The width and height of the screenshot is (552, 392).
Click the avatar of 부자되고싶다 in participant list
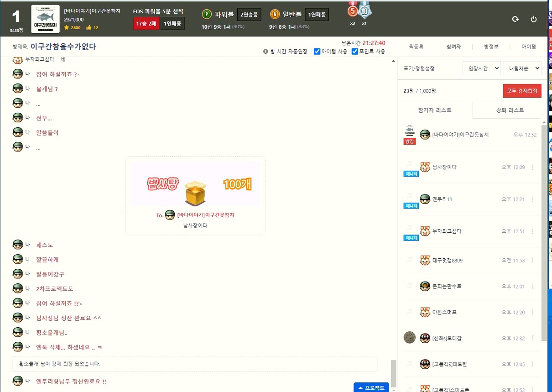pos(425,231)
